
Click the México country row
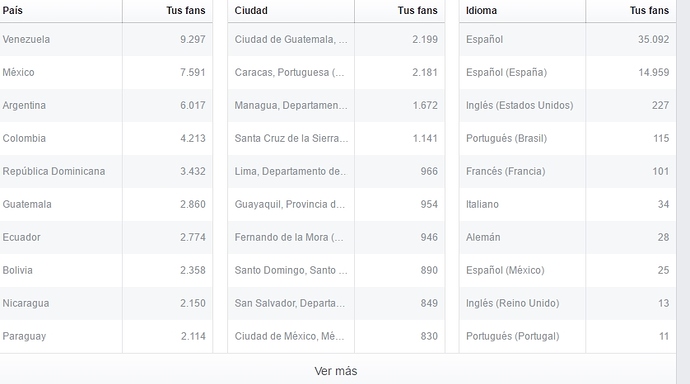click(x=106, y=72)
